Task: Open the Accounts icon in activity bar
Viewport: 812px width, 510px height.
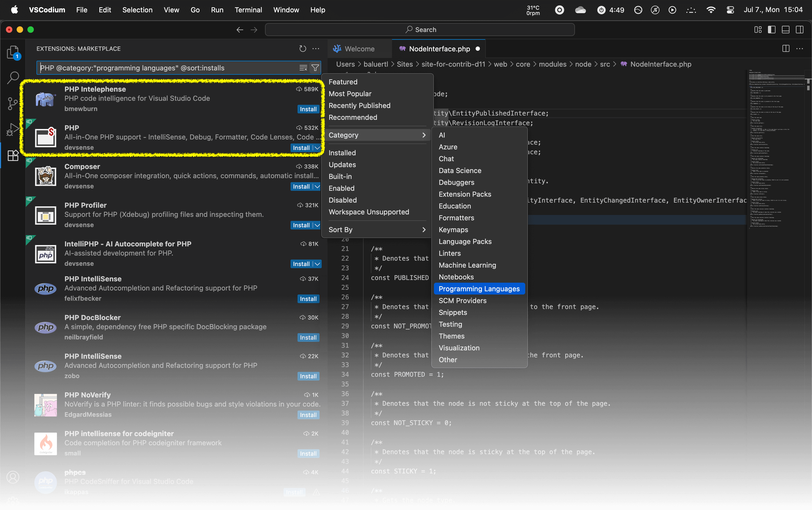Action: click(13, 477)
